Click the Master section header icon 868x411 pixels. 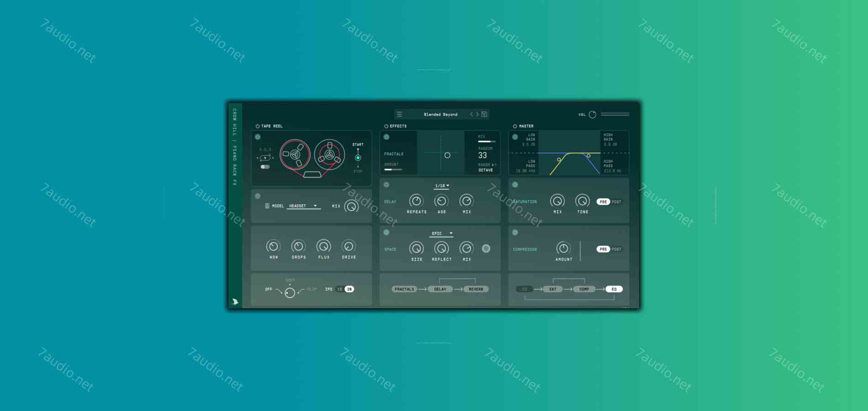coord(515,126)
